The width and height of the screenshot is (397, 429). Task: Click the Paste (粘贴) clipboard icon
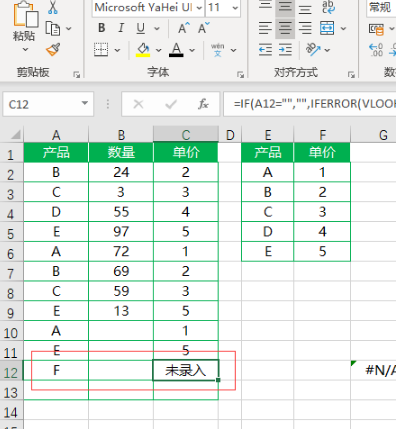tap(25, 15)
